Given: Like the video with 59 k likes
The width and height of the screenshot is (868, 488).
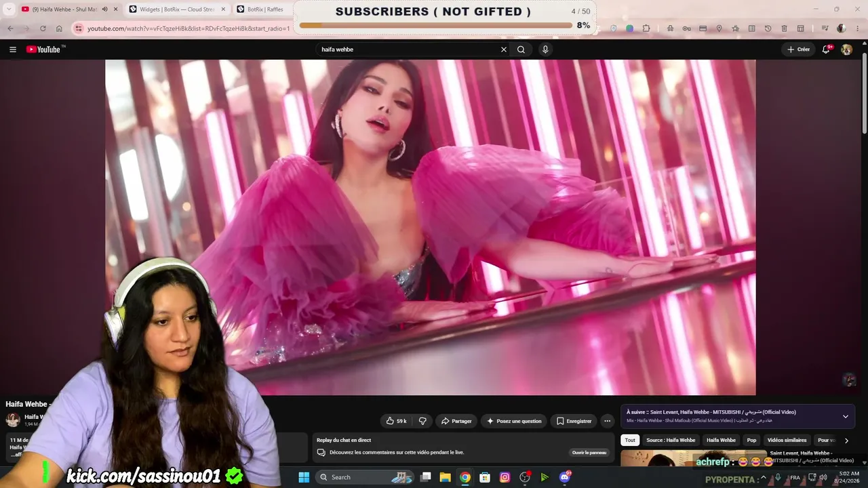Looking at the screenshot, I should [397, 421].
